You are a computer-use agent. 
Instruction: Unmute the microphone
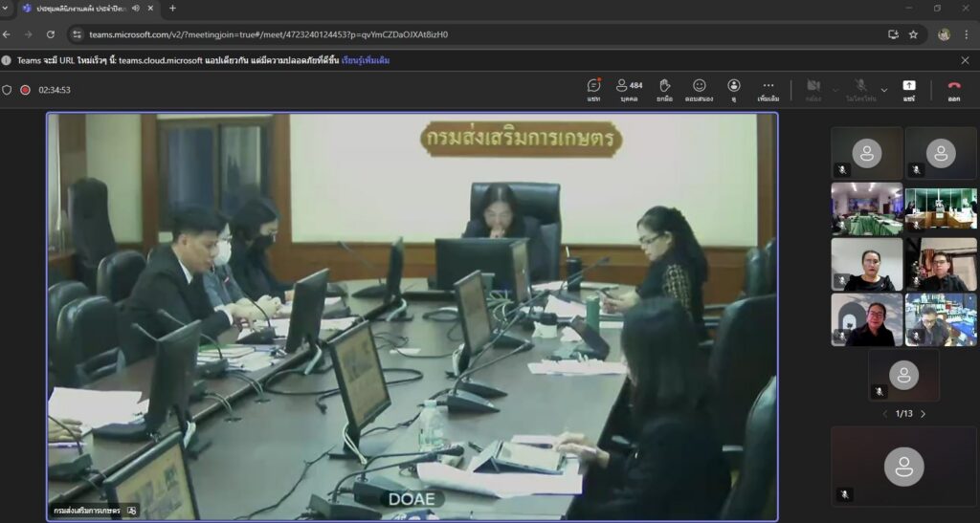click(860, 89)
